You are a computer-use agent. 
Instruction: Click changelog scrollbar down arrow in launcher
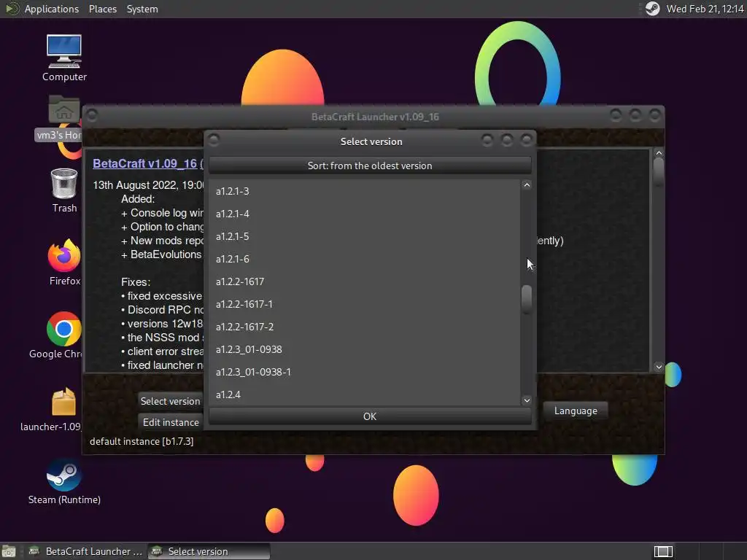[659, 367]
